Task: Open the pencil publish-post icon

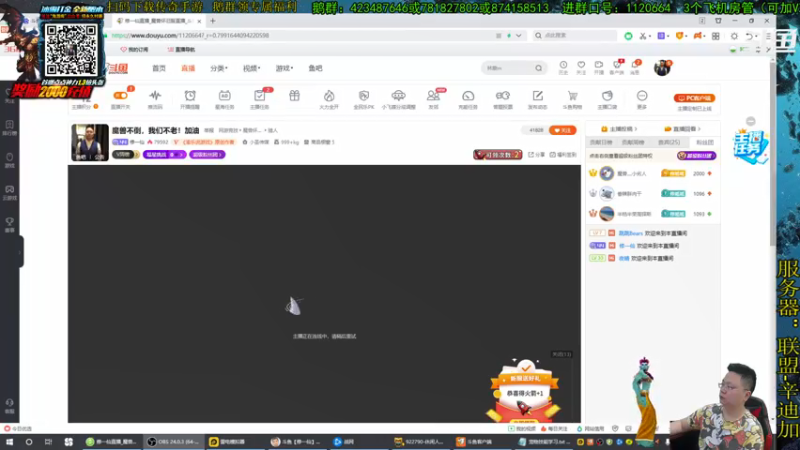Action: pyautogui.click(x=538, y=96)
